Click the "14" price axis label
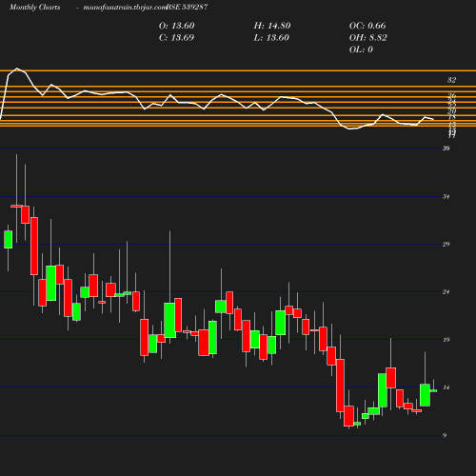Screen dimensions: 476x476 tap(446, 387)
